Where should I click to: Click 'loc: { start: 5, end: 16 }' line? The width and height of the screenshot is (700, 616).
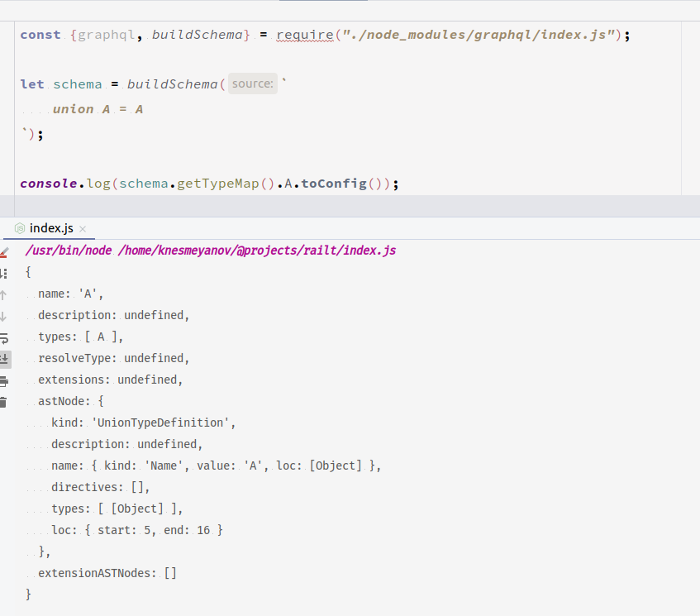[x=137, y=530]
